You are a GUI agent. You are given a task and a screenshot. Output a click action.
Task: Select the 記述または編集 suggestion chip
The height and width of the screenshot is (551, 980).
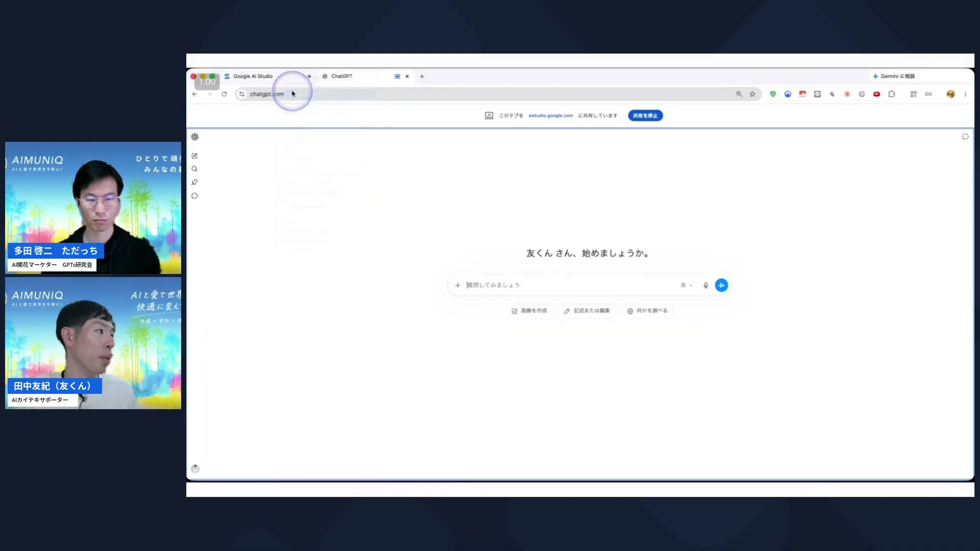click(x=586, y=311)
